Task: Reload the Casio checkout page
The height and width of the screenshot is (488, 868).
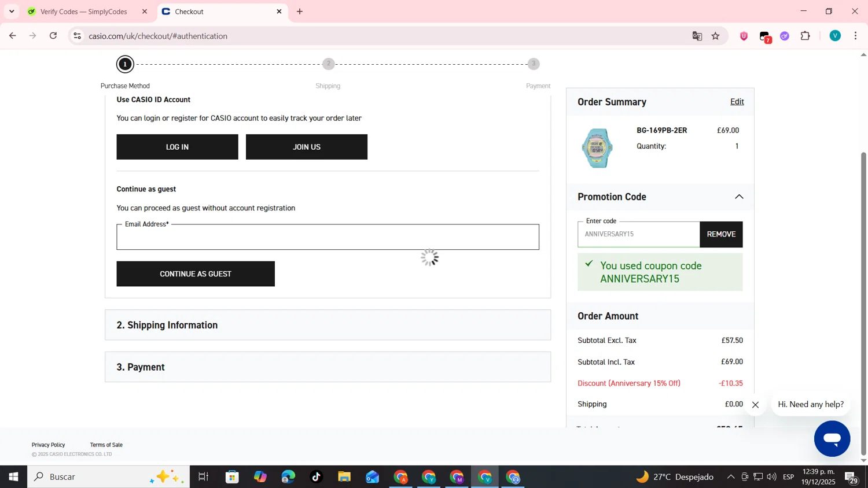Action: 53,36
